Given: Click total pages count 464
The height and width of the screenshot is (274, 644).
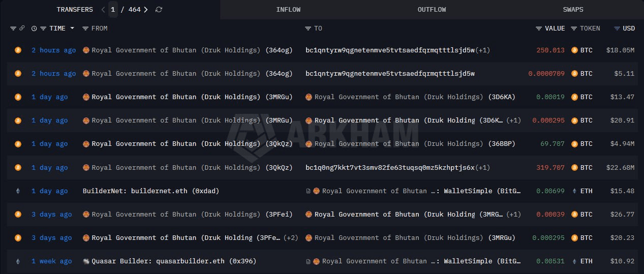Looking at the screenshot, I should (134, 10).
